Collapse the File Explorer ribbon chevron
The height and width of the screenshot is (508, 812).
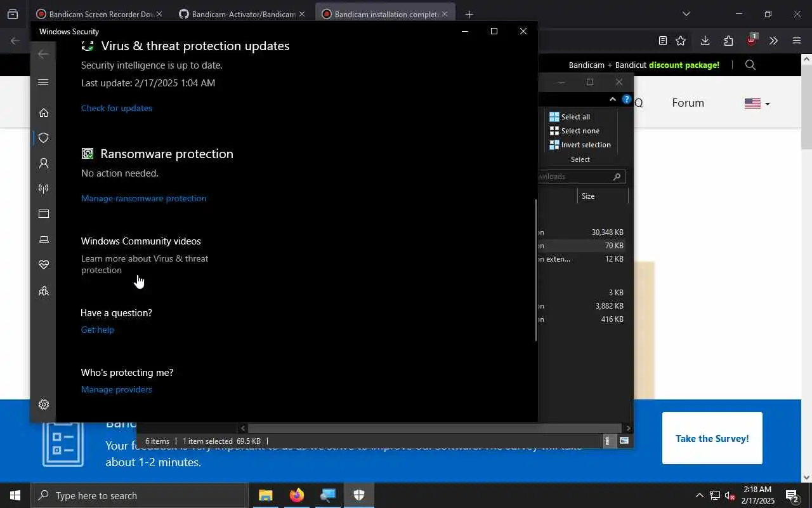[x=612, y=99]
